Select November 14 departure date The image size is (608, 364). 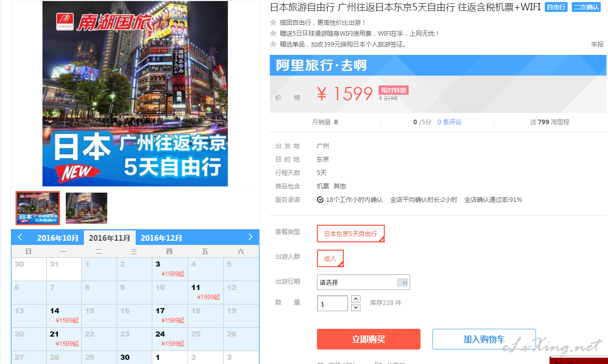coord(64,315)
